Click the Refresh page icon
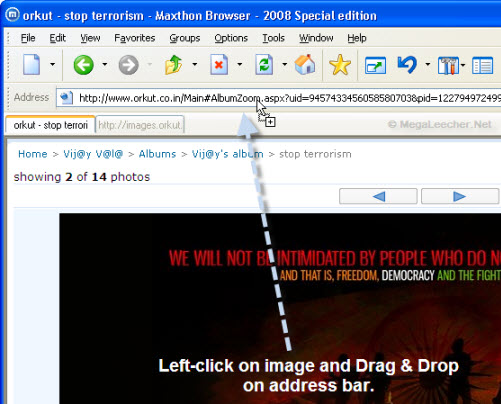 tap(264, 64)
